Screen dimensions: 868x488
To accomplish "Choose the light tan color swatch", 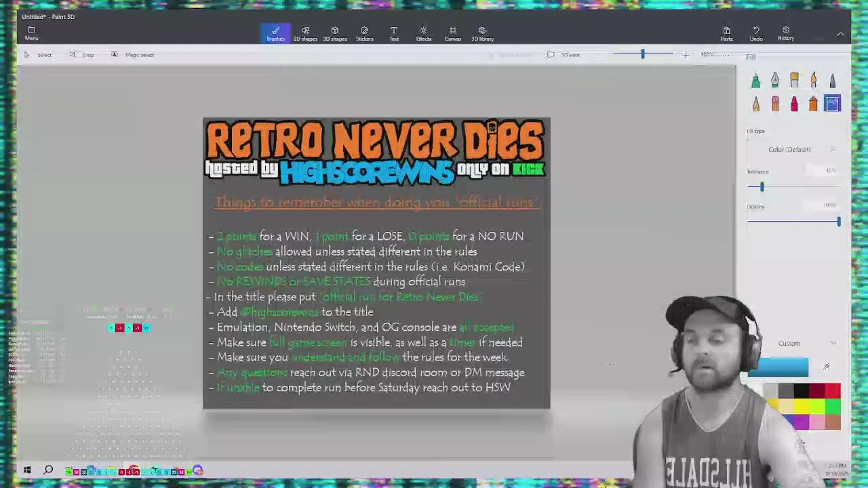I will pos(786,407).
